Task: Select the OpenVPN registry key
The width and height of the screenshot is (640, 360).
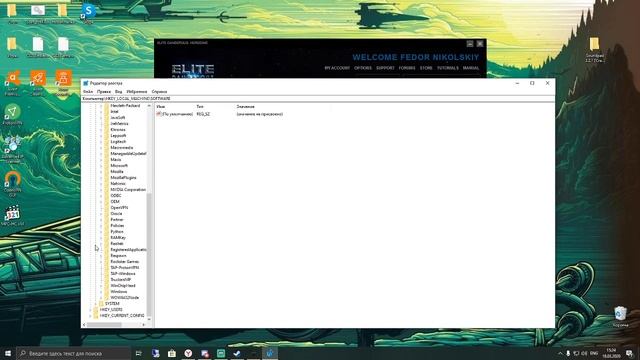Action: pos(119,208)
